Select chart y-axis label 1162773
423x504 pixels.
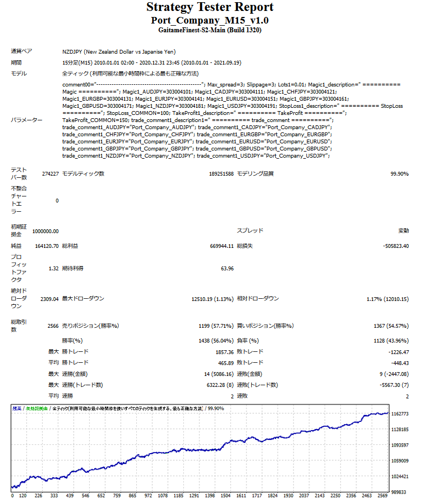(x=400, y=414)
